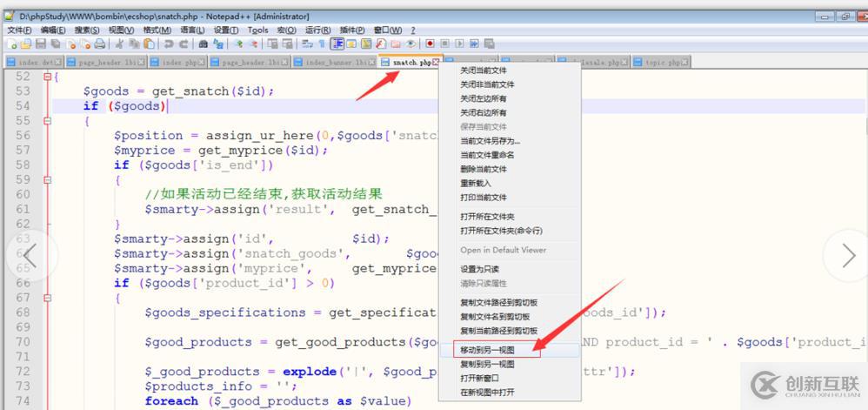Click the Save recorded macro icon
The width and height of the screenshot is (868, 410).
490,44
